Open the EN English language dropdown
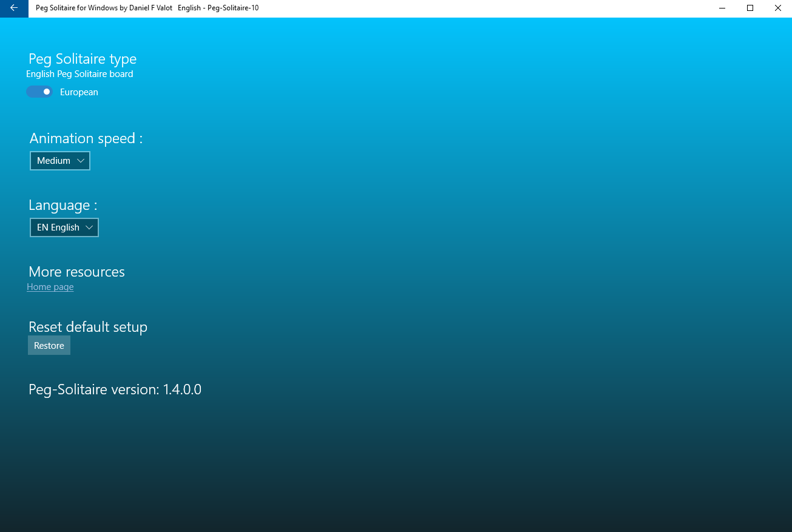 [64, 227]
